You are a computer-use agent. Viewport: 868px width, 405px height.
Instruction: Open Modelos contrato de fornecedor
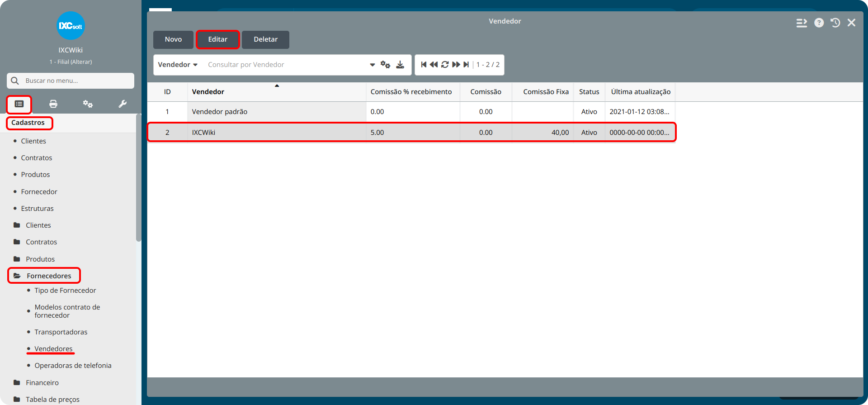click(x=67, y=311)
